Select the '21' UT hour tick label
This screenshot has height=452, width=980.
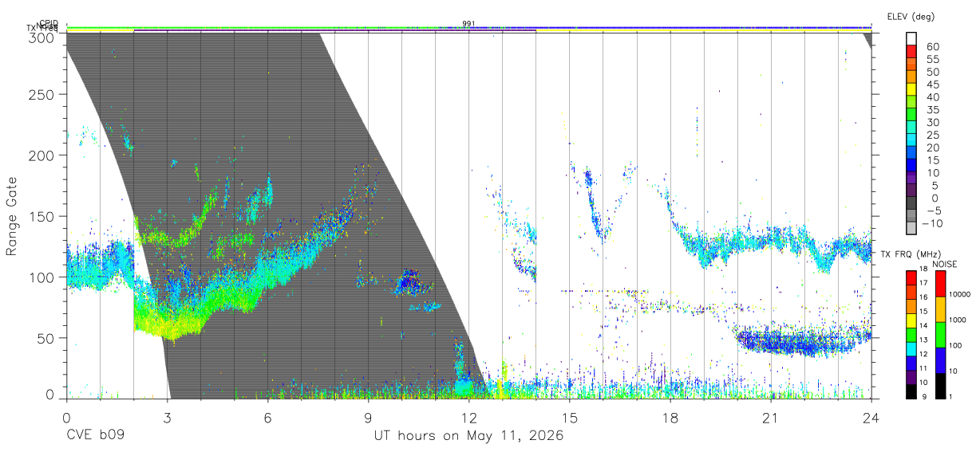tap(771, 417)
